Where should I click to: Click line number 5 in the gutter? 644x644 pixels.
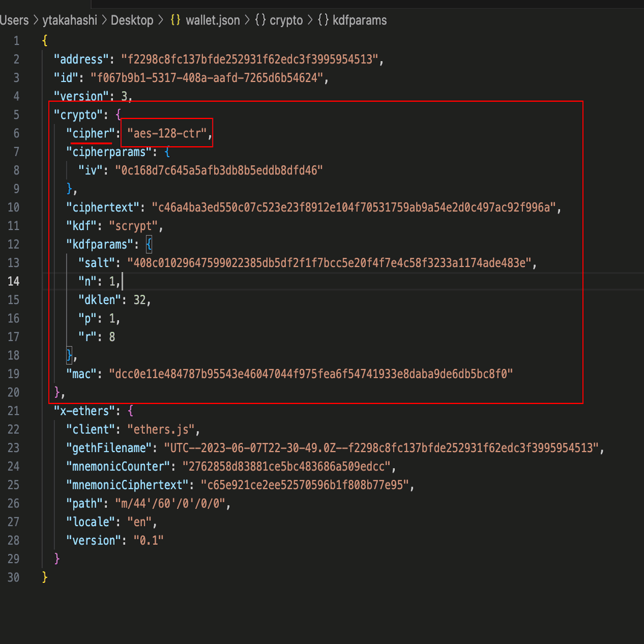pyautogui.click(x=16, y=115)
